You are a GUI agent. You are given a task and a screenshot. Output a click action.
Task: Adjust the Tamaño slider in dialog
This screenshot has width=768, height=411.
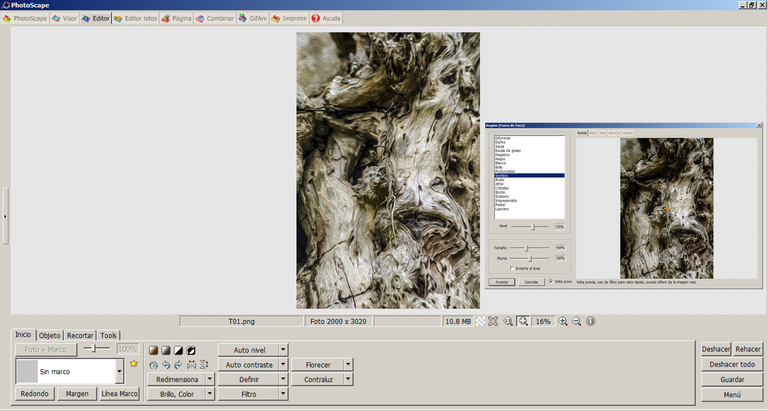point(527,248)
